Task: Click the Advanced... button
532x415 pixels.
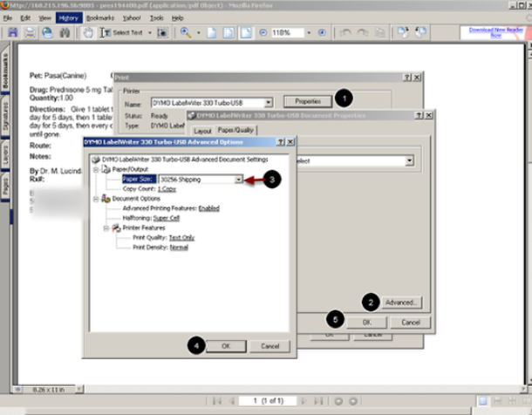Action: (400, 303)
